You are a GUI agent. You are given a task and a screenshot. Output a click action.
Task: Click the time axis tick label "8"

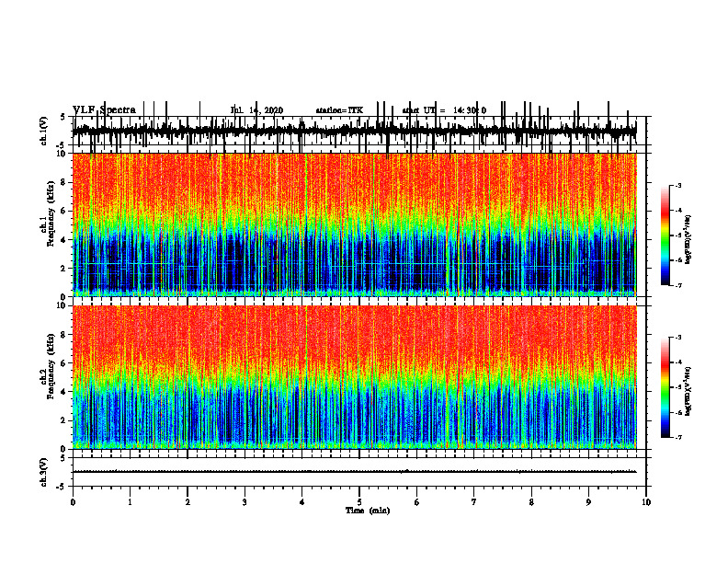point(531,502)
